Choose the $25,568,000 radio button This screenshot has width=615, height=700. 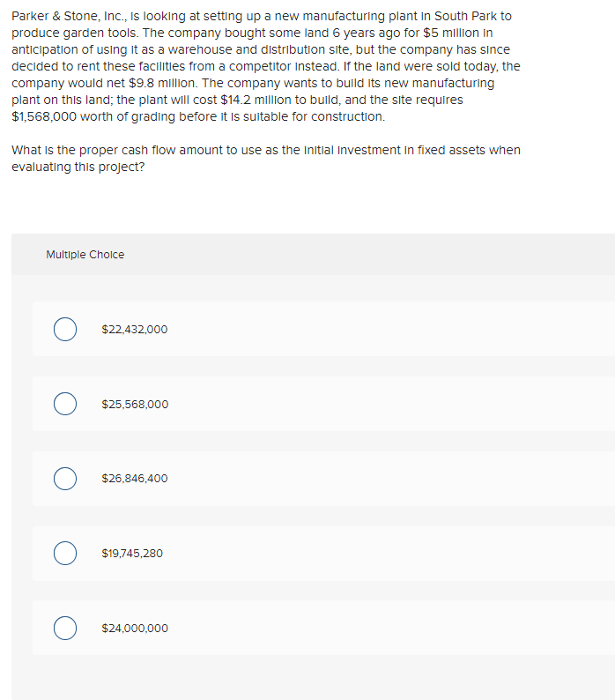pos(63,405)
